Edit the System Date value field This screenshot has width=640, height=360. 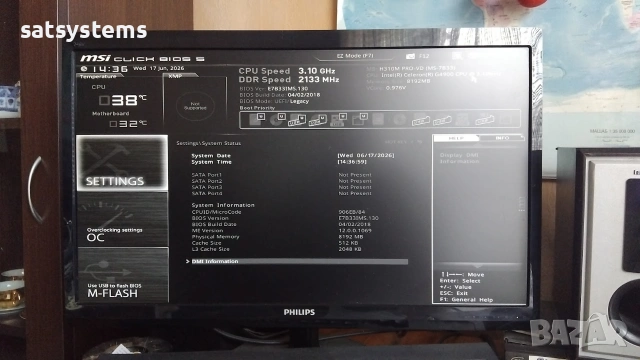(366, 156)
